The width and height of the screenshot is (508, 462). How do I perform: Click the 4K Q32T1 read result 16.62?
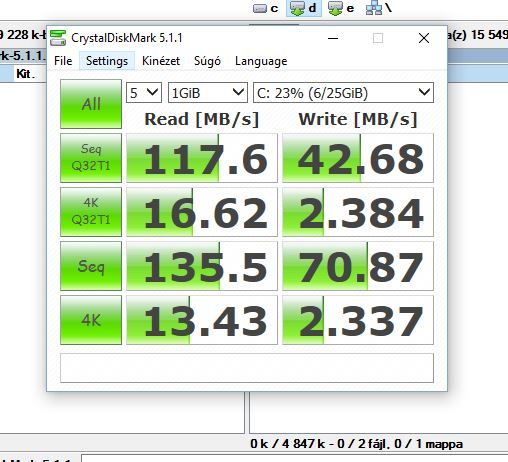click(202, 212)
